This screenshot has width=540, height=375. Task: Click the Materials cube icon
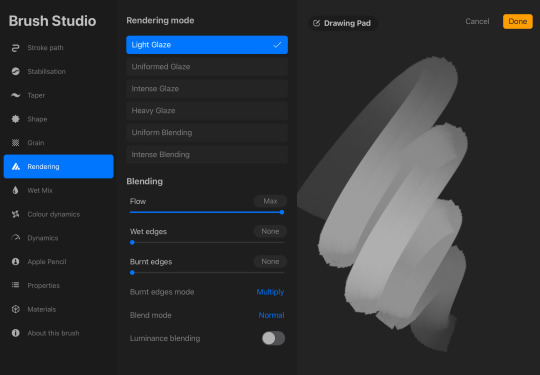(x=15, y=309)
